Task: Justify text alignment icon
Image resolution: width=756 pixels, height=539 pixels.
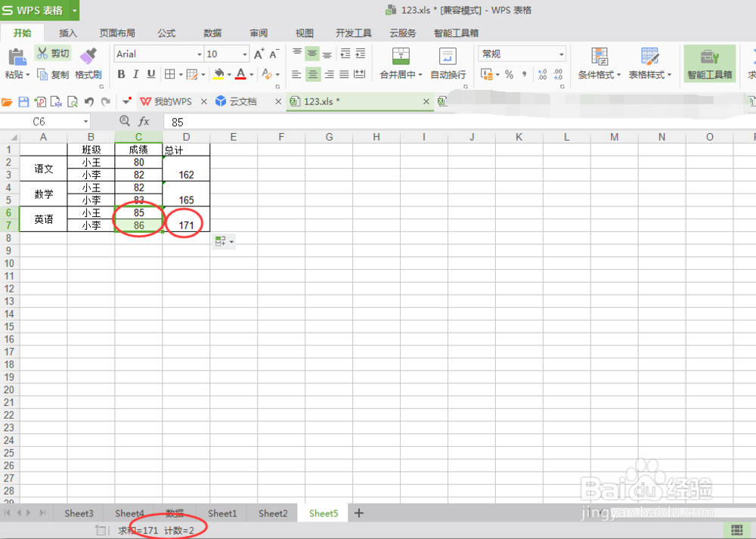Action: (344, 74)
